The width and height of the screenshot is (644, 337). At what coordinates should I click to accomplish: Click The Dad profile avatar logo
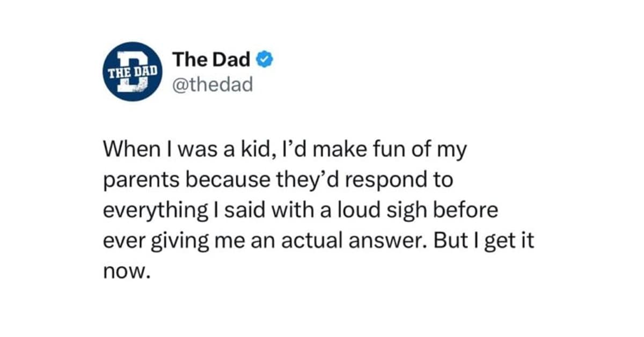click(133, 71)
